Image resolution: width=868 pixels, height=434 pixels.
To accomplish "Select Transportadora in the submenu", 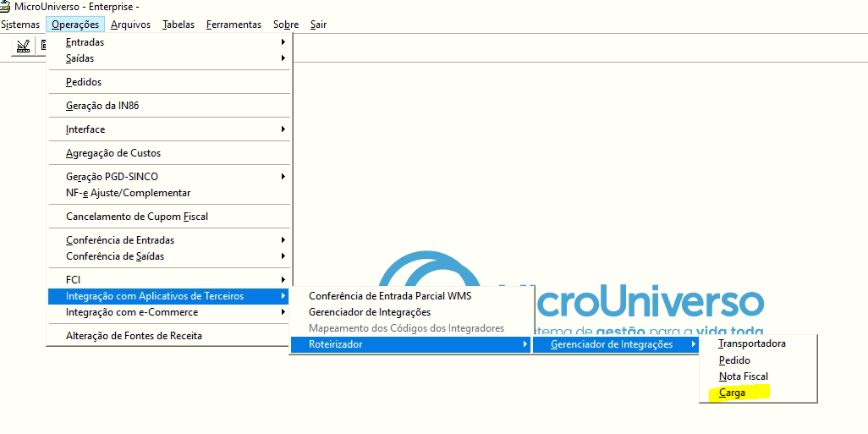I will point(758,343).
